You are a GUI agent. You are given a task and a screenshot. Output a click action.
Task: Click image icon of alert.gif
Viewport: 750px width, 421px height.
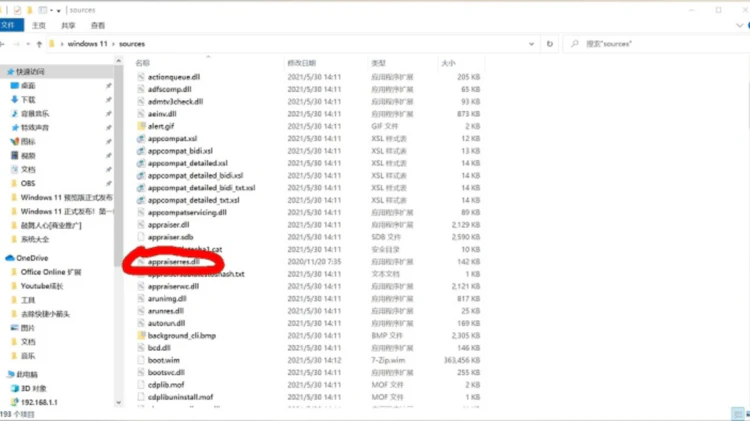click(x=141, y=126)
